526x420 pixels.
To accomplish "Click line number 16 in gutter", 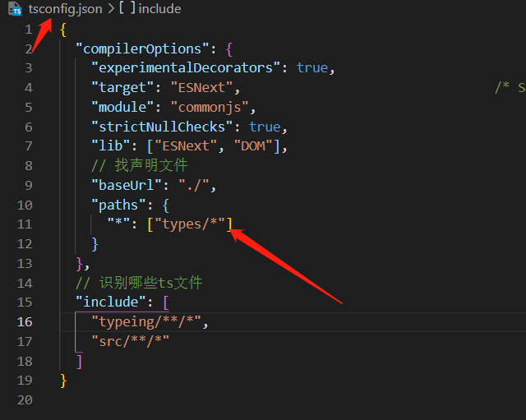I will [x=25, y=322].
